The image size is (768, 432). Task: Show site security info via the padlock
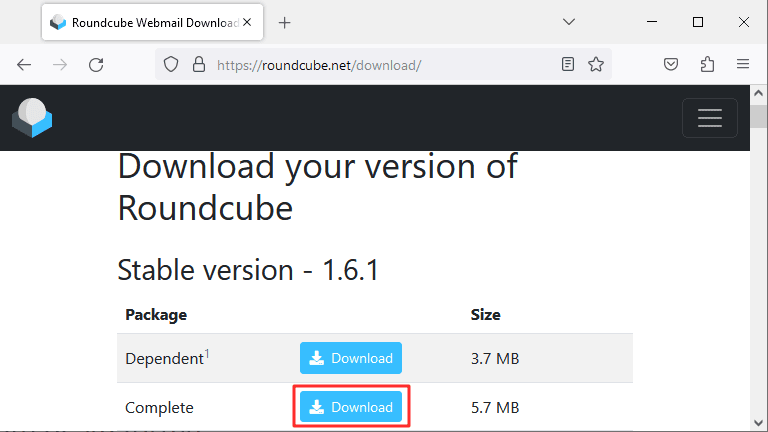(x=198, y=64)
